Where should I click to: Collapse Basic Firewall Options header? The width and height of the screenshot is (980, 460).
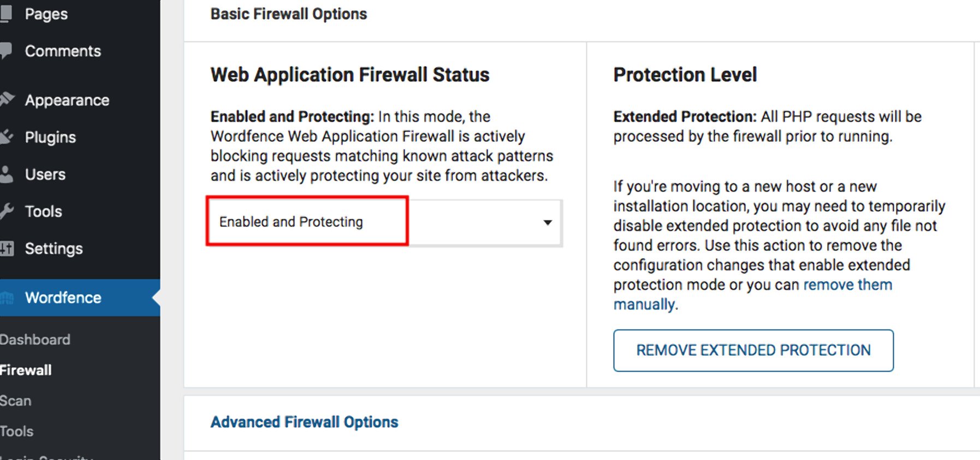289,14
